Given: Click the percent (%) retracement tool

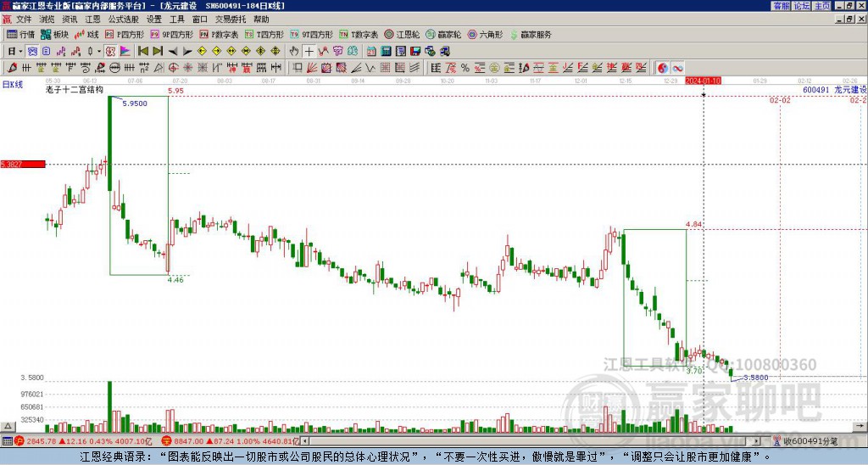Looking at the screenshot, I should [x=465, y=68].
